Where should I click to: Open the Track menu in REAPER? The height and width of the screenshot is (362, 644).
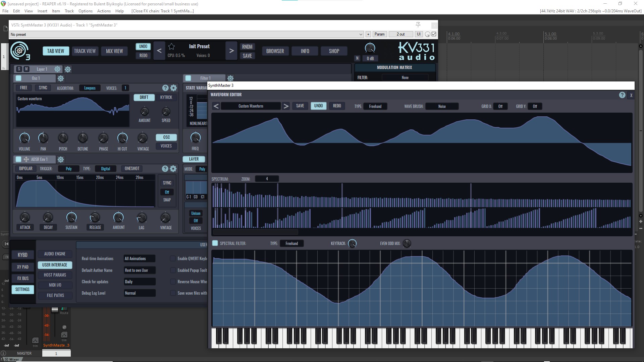pos(69,11)
